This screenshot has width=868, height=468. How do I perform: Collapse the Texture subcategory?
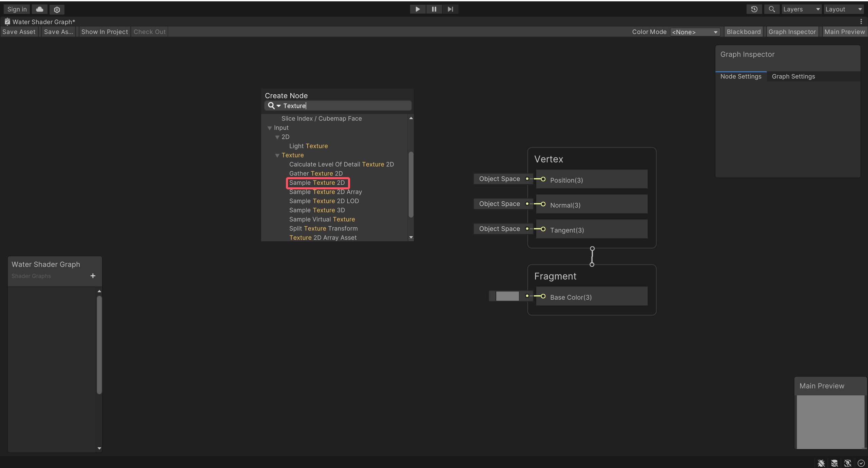click(277, 155)
